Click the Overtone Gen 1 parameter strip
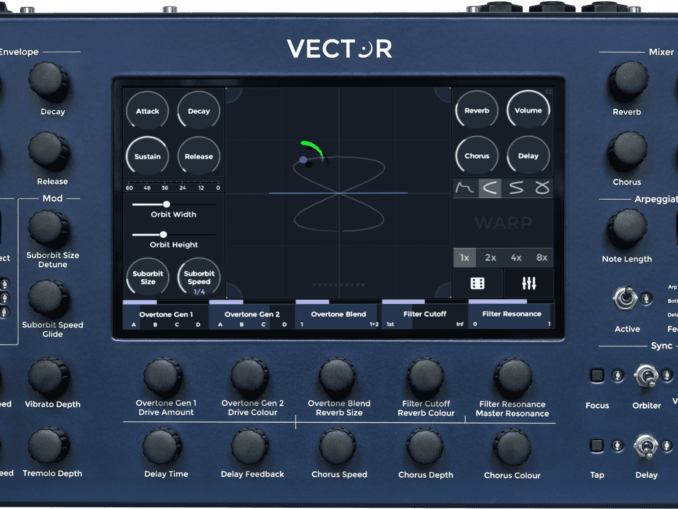Screen dimensions: 678x509 [x=166, y=315]
